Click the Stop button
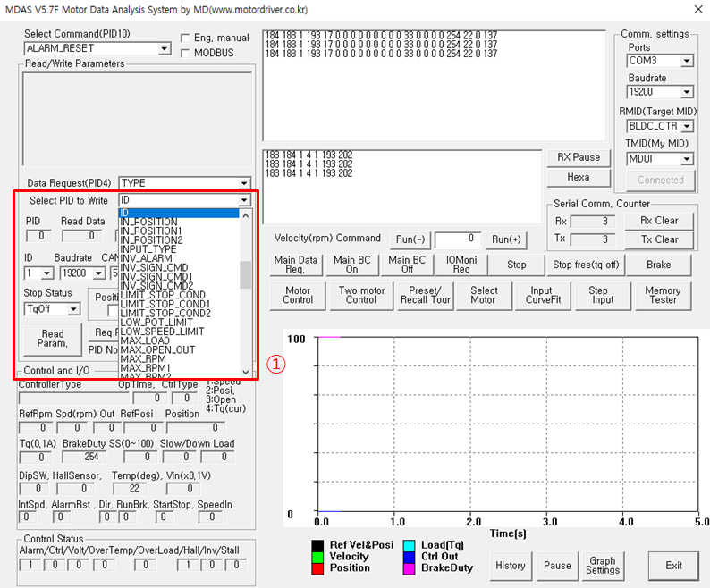 pyautogui.click(x=517, y=265)
